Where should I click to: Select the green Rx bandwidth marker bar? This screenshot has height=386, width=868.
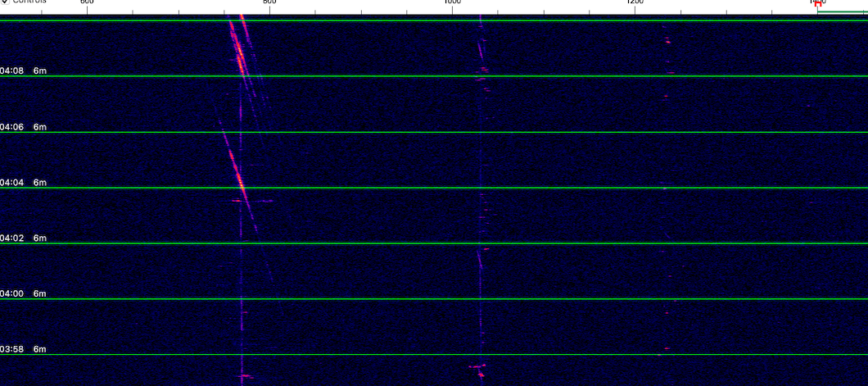pos(843,11)
